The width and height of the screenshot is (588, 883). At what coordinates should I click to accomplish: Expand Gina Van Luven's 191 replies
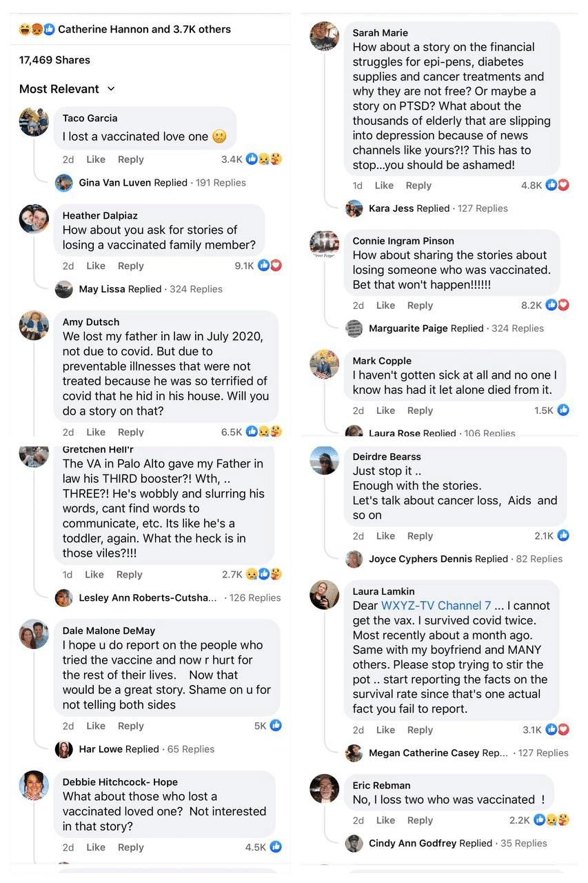[x=210, y=183]
